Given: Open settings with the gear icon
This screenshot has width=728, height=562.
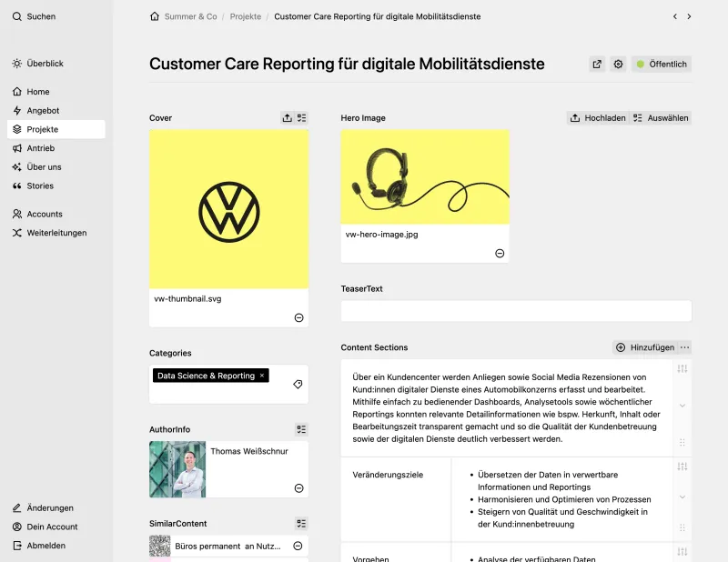Looking at the screenshot, I should [x=618, y=64].
